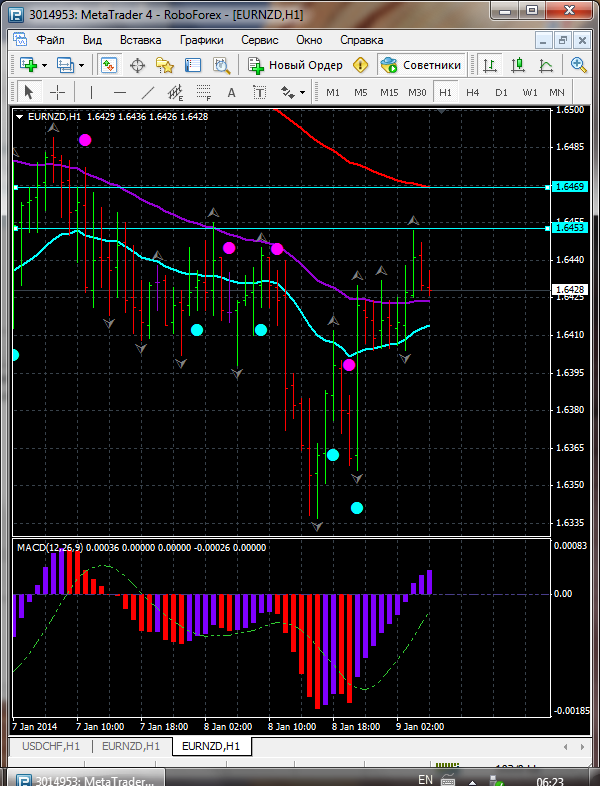Open the arrows objects dropdown
Image resolution: width=600 pixels, height=786 pixels.
302,92
